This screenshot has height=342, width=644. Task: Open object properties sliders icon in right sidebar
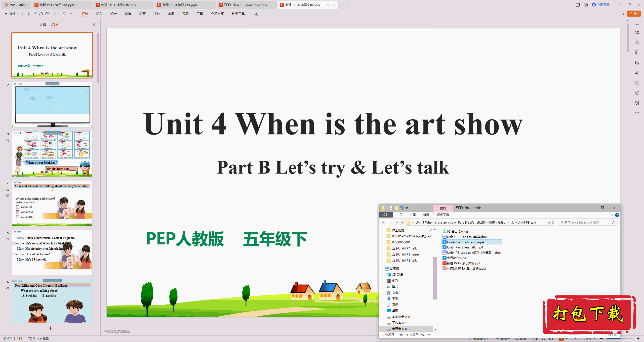tap(637, 32)
